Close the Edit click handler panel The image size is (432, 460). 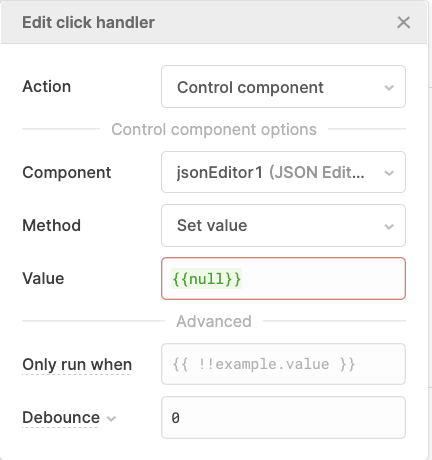pyautogui.click(x=403, y=23)
